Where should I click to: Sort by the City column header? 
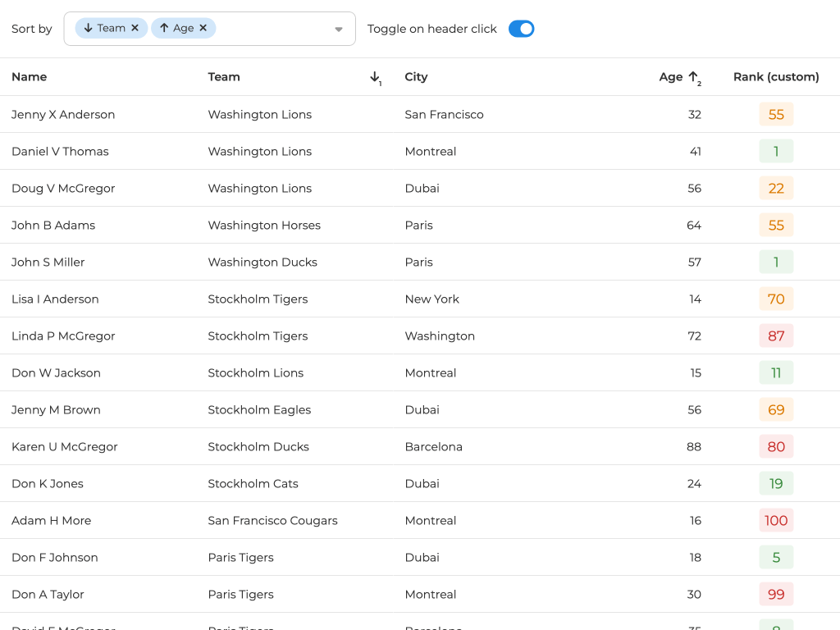click(416, 77)
